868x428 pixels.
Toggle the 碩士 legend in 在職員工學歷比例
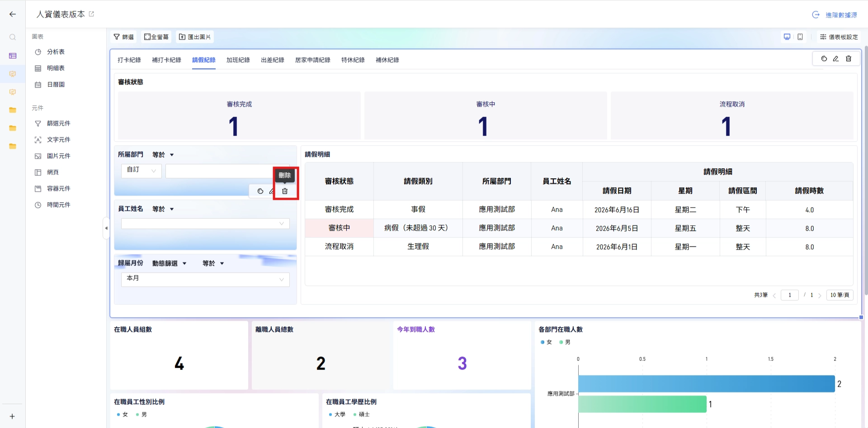[x=362, y=414]
